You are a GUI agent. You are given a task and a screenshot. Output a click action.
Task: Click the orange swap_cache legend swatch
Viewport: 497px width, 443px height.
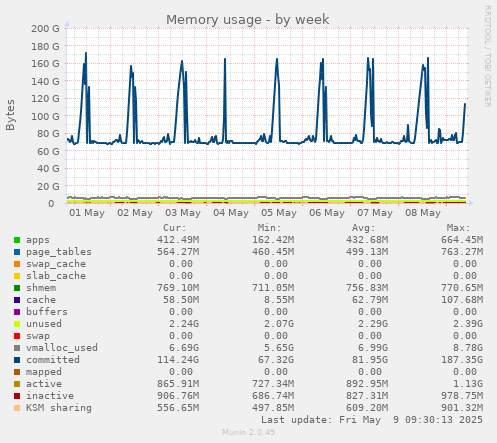(x=17, y=264)
